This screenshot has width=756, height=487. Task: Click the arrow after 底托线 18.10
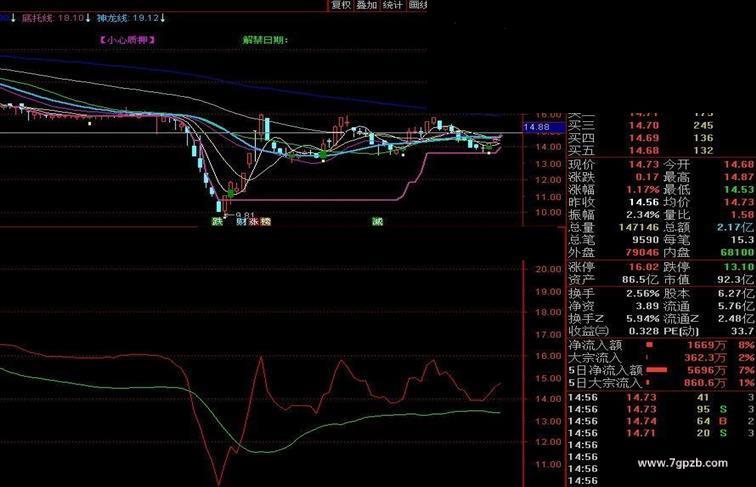(88, 18)
